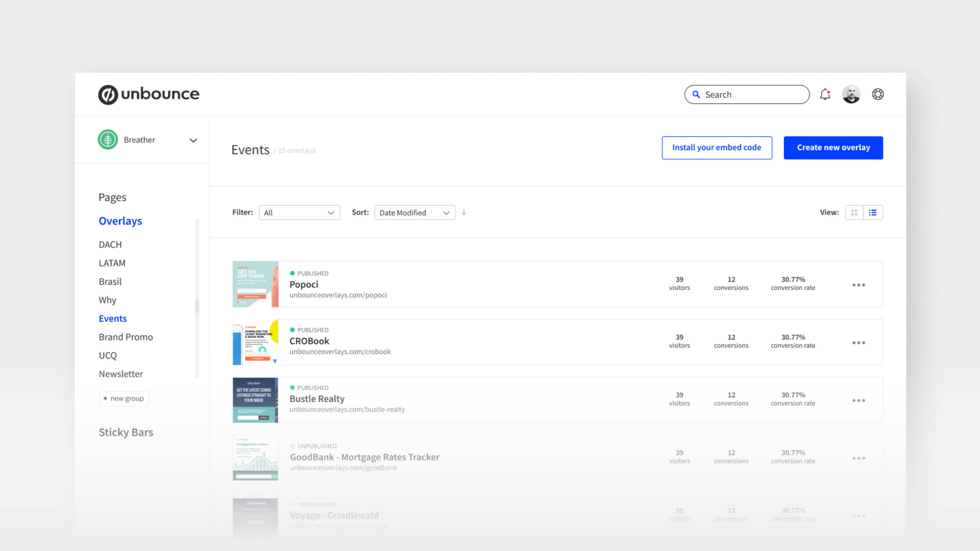Select the Brand Promo group
Screen dimensions: 980x551
tap(126, 337)
